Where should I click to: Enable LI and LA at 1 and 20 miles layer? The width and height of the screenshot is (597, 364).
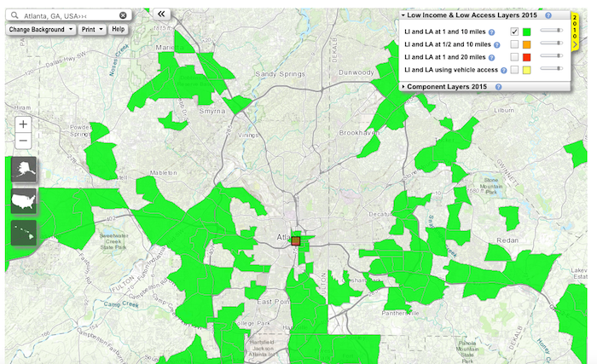point(514,56)
